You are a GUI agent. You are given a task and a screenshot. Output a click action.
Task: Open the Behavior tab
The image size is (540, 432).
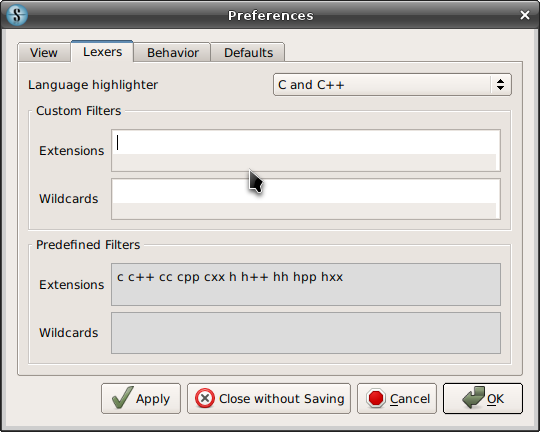pos(173,53)
